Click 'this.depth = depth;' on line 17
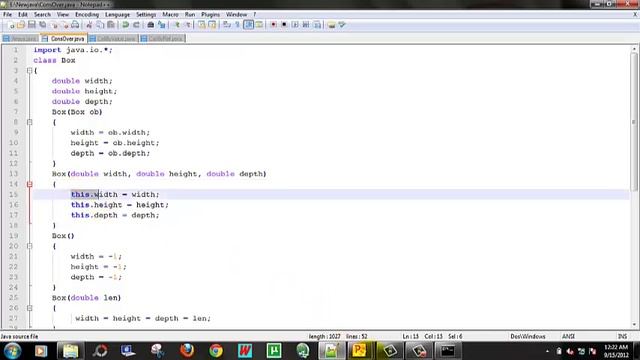This screenshot has width=640, height=360. point(115,215)
